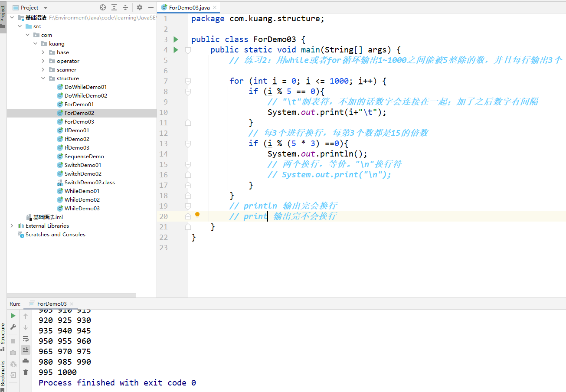The image size is (566, 392).
Task: Collapse the structure package folder
Action: (43, 78)
